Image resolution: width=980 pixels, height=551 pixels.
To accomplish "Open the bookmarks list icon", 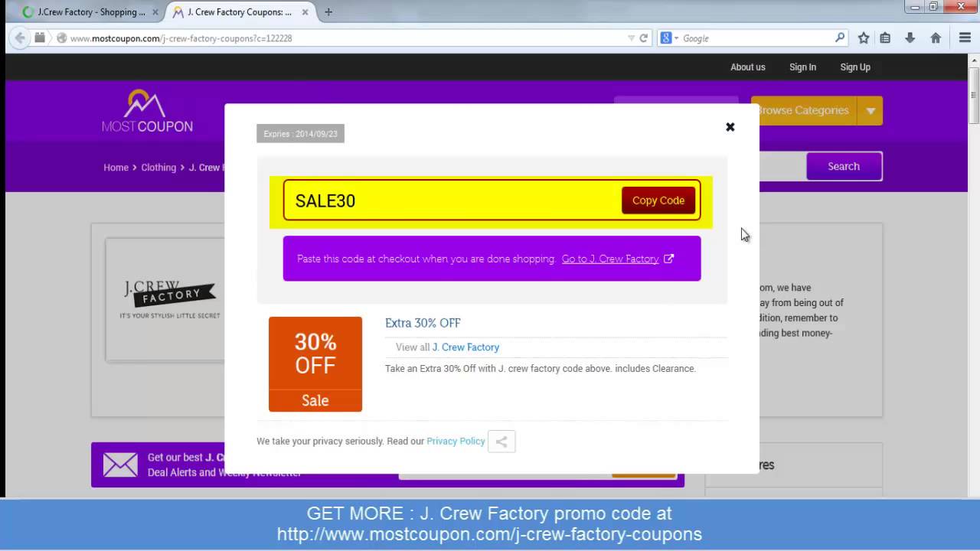I will (885, 37).
